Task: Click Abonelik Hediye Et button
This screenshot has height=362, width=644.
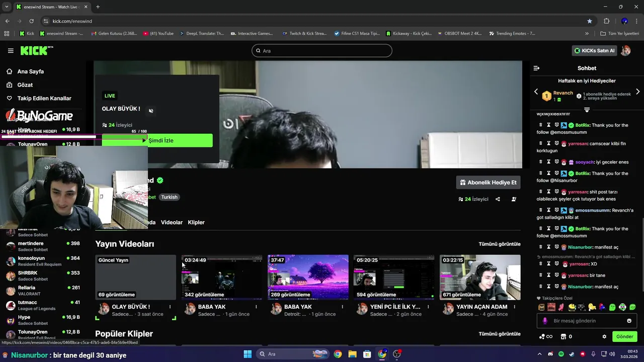Action: [x=488, y=183]
